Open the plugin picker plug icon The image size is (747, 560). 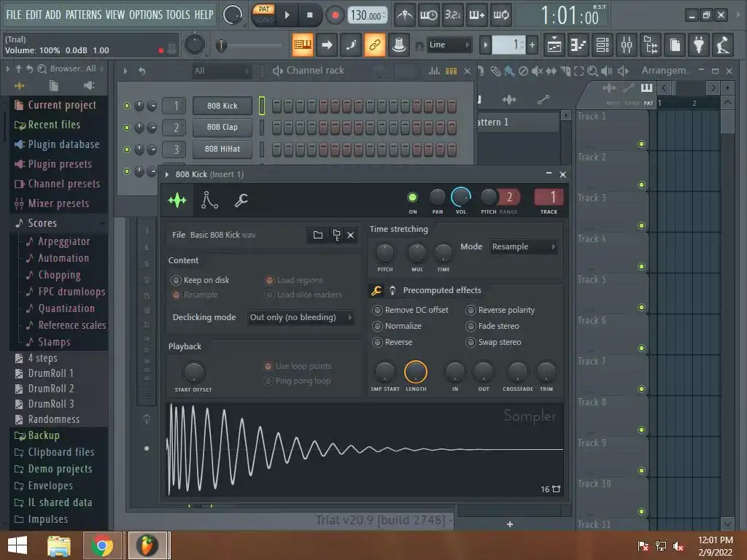pos(698,45)
